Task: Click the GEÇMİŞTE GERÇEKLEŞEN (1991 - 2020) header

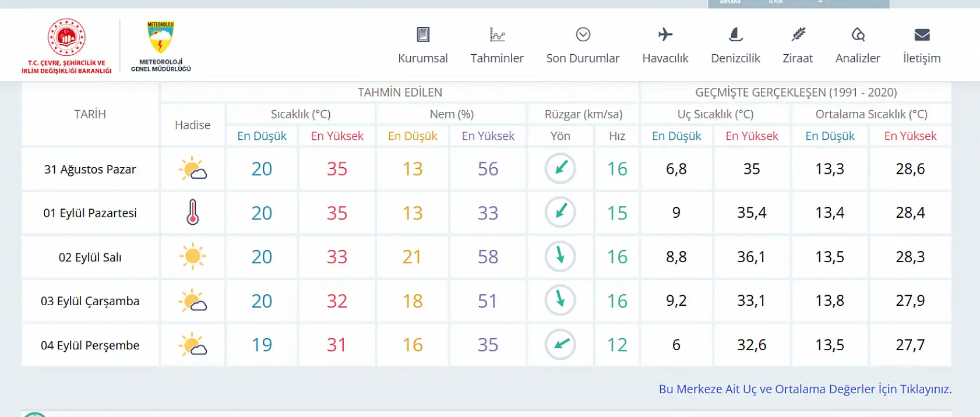Action: click(796, 92)
